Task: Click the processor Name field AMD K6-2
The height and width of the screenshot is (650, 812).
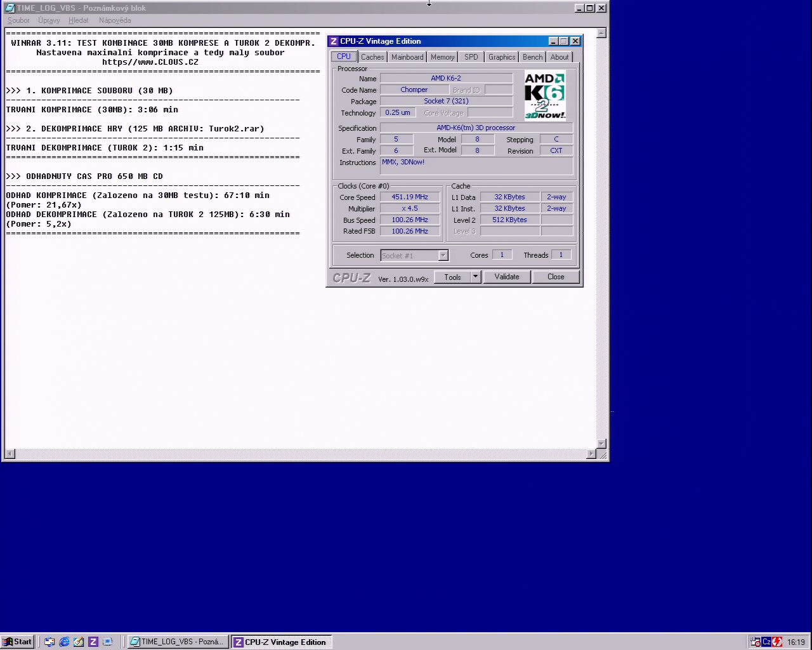Action: 446,78
